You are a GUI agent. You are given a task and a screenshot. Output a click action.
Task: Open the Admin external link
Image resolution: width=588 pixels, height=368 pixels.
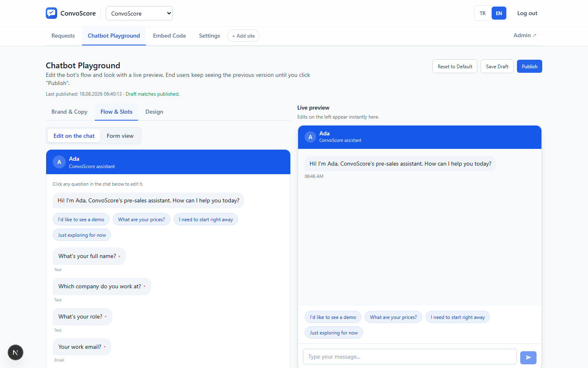tap(525, 35)
